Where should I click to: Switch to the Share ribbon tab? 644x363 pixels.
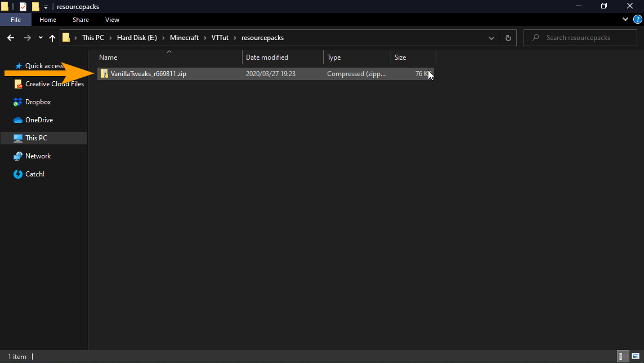pos(80,20)
